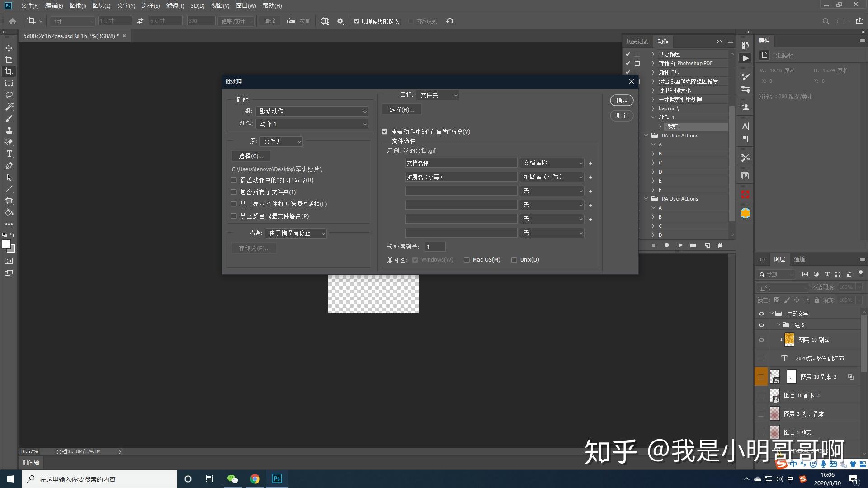Click the 确定 button in the batch dialog

click(x=621, y=100)
